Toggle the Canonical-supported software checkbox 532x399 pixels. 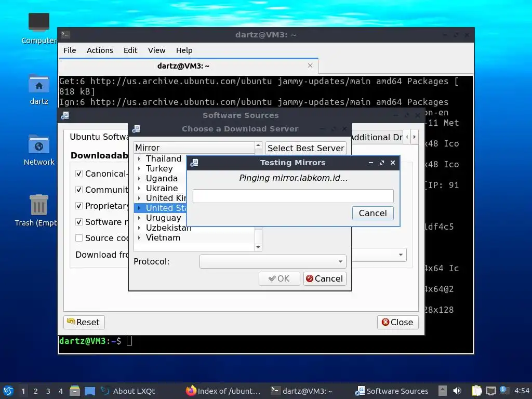coord(79,174)
